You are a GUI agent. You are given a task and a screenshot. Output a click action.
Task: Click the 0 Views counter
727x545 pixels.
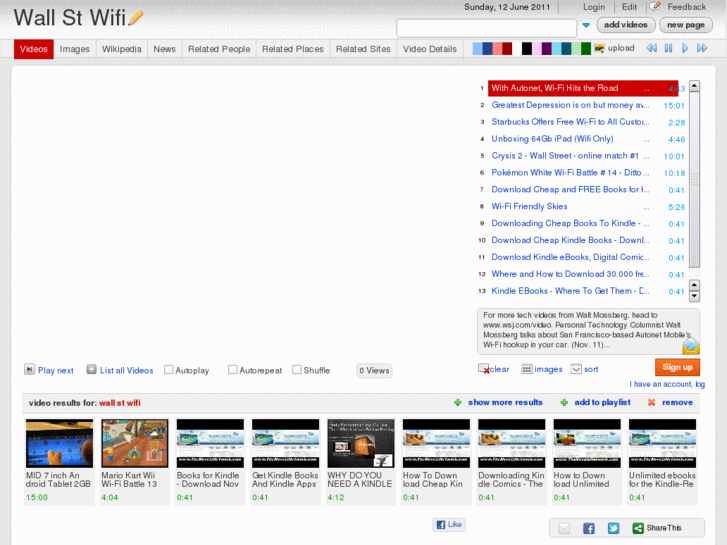tap(374, 371)
